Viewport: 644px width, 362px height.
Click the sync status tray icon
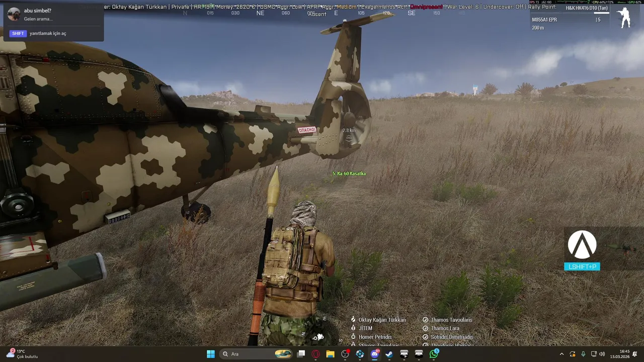point(573,354)
